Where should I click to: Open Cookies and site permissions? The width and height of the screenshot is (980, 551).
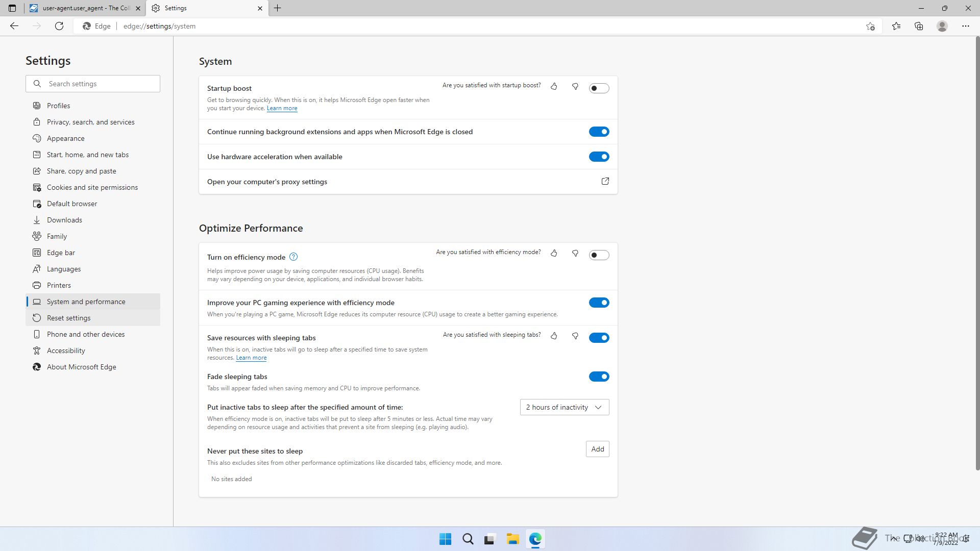93,187
